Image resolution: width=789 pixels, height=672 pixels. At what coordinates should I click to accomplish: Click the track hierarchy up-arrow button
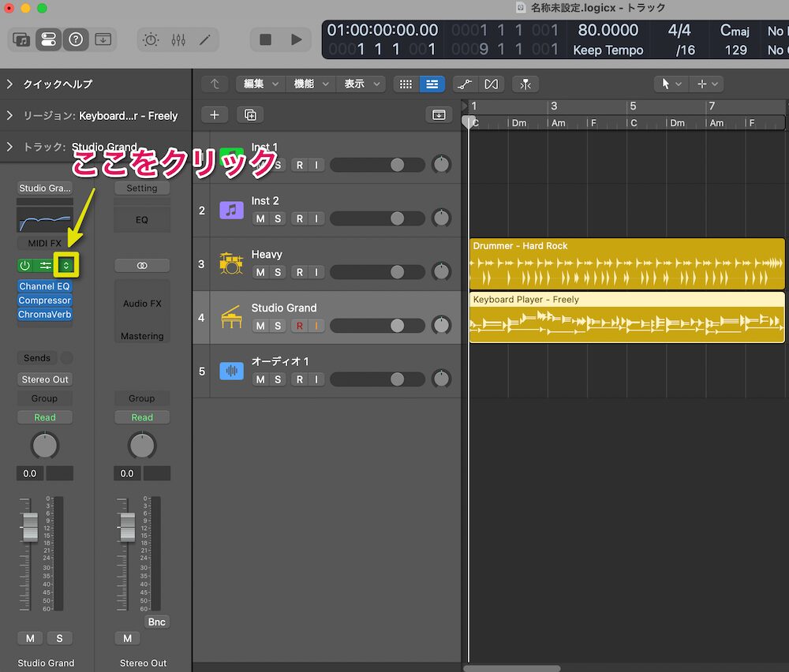pyautogui.click(x=215, y=84)
